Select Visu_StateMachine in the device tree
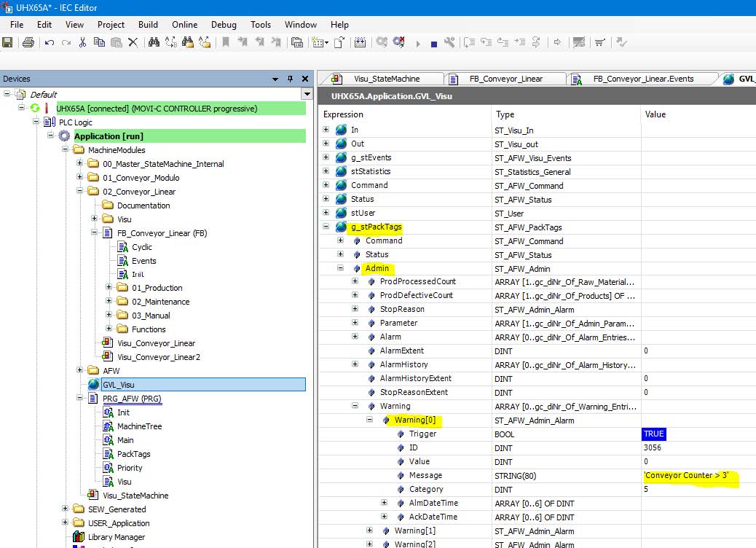 point(135,496)
